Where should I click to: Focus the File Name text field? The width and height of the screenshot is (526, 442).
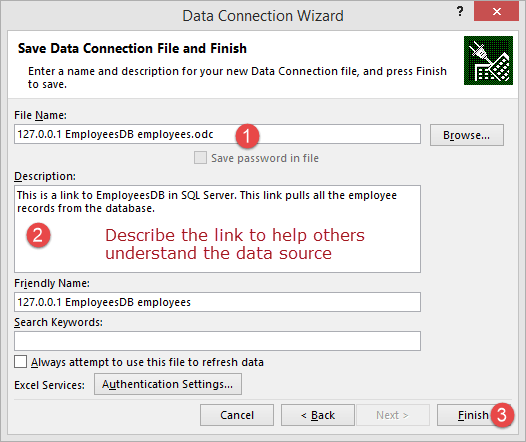click(x=217, y=134)
